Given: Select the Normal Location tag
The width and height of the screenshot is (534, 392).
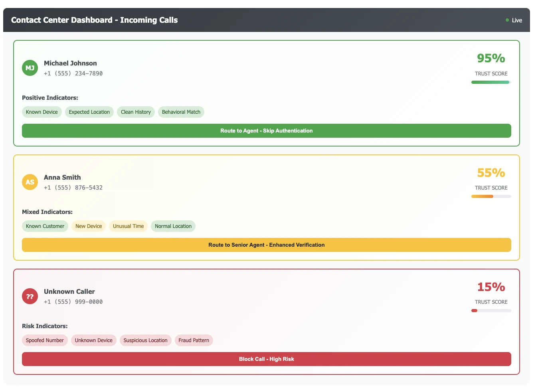Looking at the screenshot, I should [x=173, y=226].
